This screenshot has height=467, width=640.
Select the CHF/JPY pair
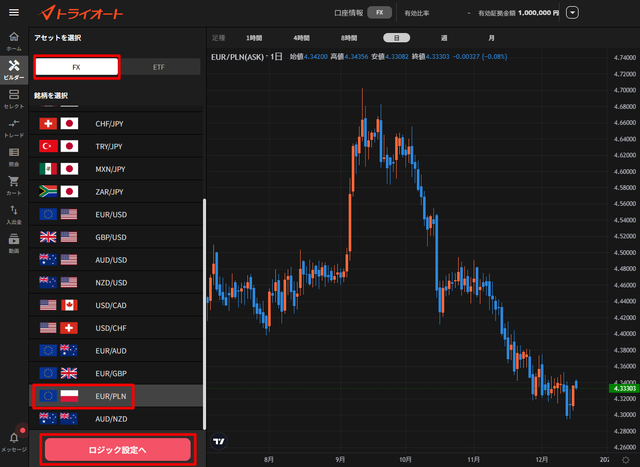116,124
